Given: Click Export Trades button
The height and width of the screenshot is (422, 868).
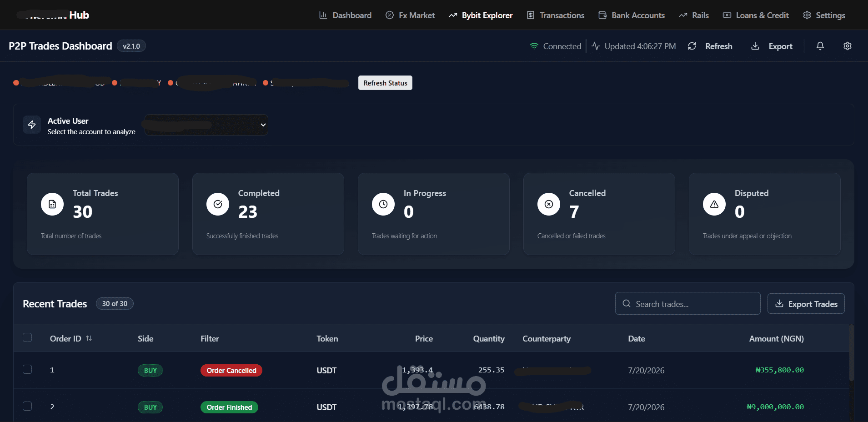Looking at the screenshot, I should (806, 304).
